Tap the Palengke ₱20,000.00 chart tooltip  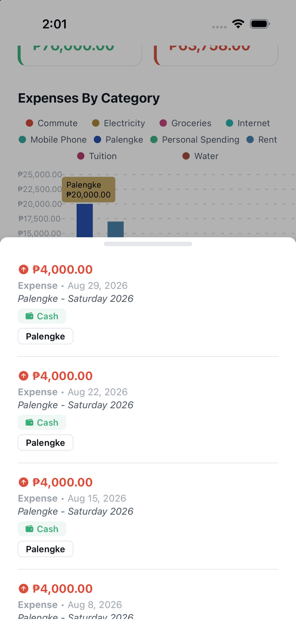[x=89, y=190]
